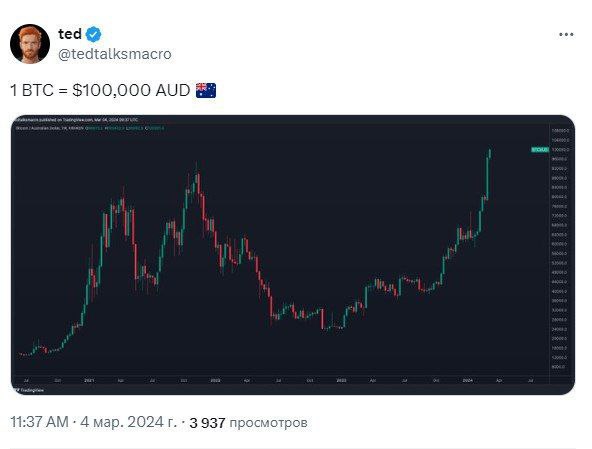Click the green current price label

540,150
